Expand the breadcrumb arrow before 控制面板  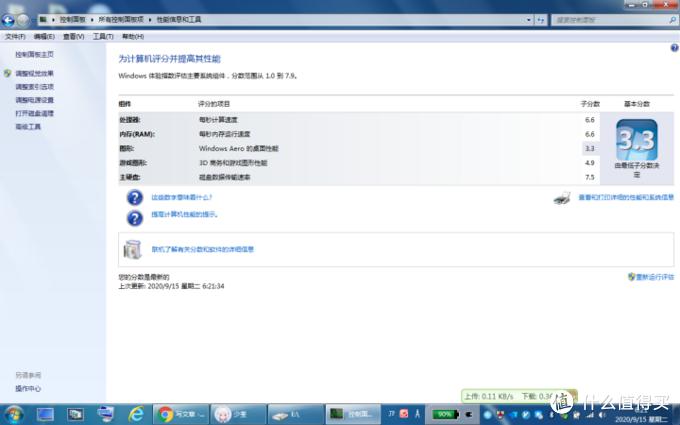[x=53, y=20]
